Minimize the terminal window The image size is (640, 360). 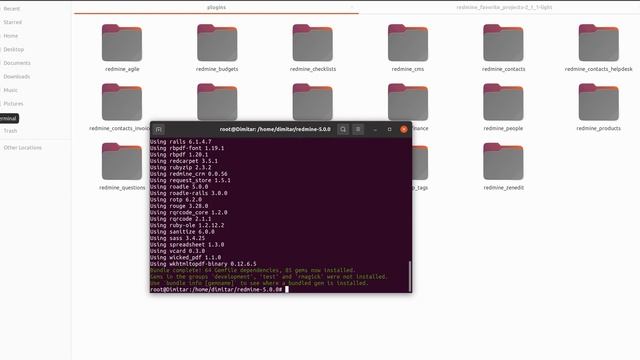pyautogui.click(x=375, y=129)
